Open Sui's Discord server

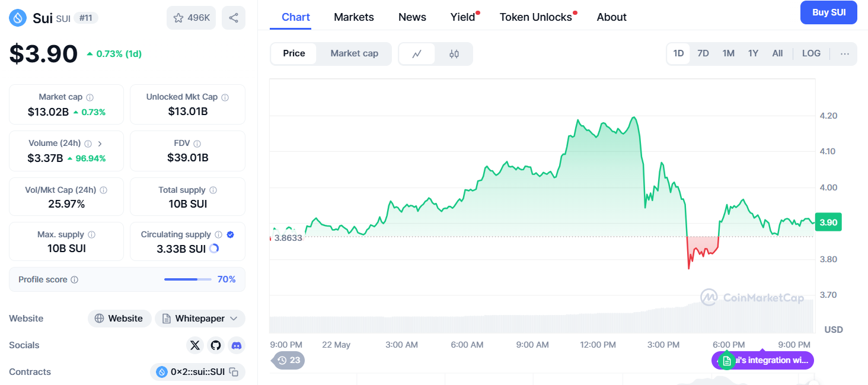(237, 345)
